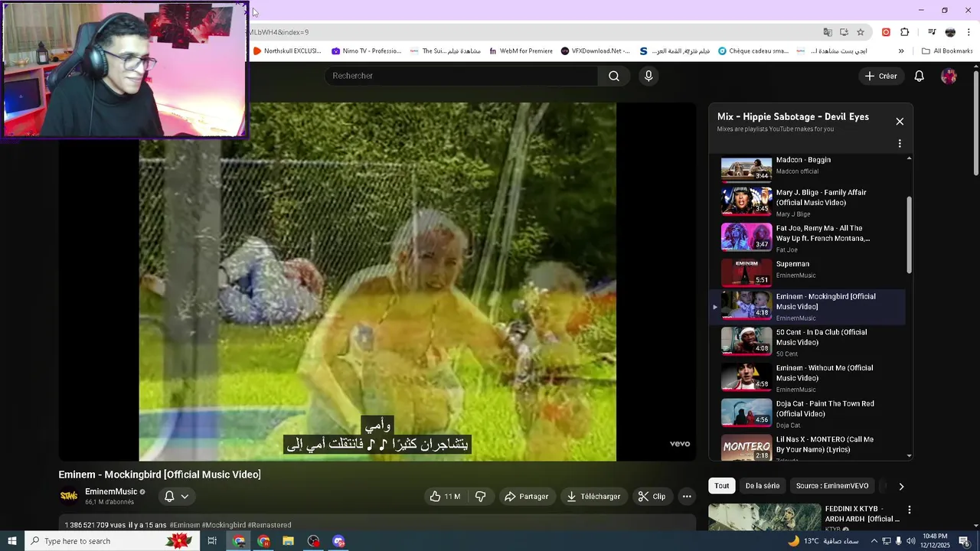
Task: Show more filter chips with right arrow
Action: click(901, 486)
